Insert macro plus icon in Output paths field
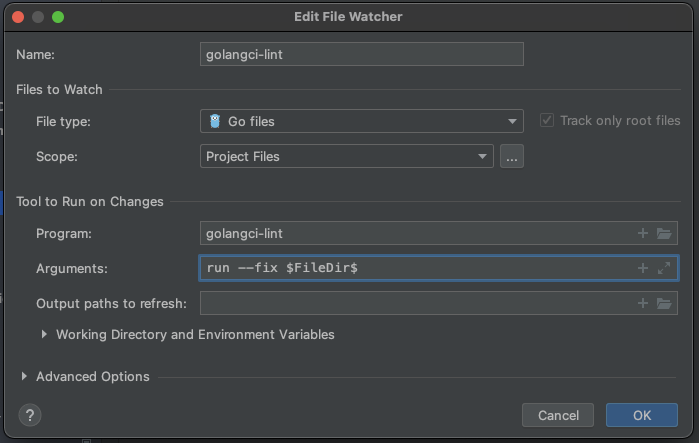 (x=642, y=303)
